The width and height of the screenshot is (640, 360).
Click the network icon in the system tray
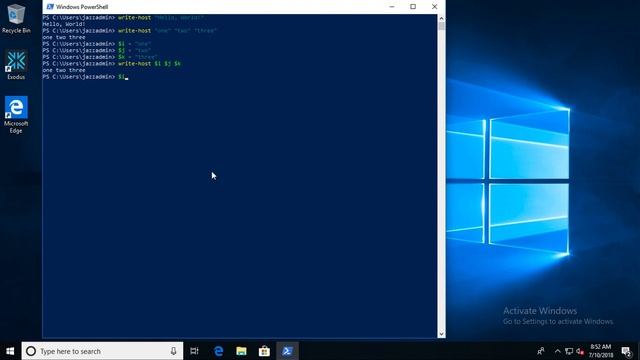(569, 351)
